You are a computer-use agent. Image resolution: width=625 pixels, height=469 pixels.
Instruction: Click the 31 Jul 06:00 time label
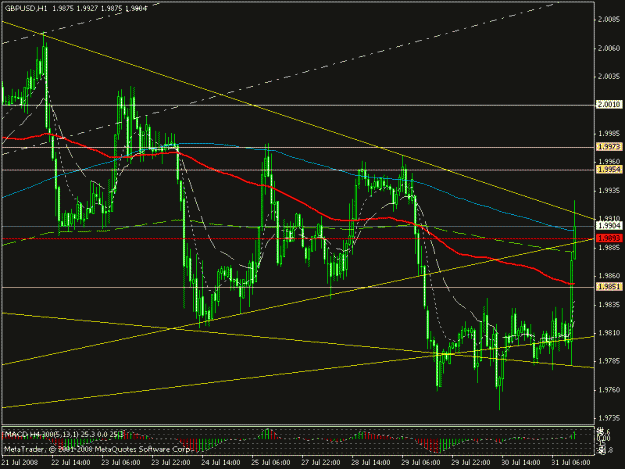tap(571, 463)
